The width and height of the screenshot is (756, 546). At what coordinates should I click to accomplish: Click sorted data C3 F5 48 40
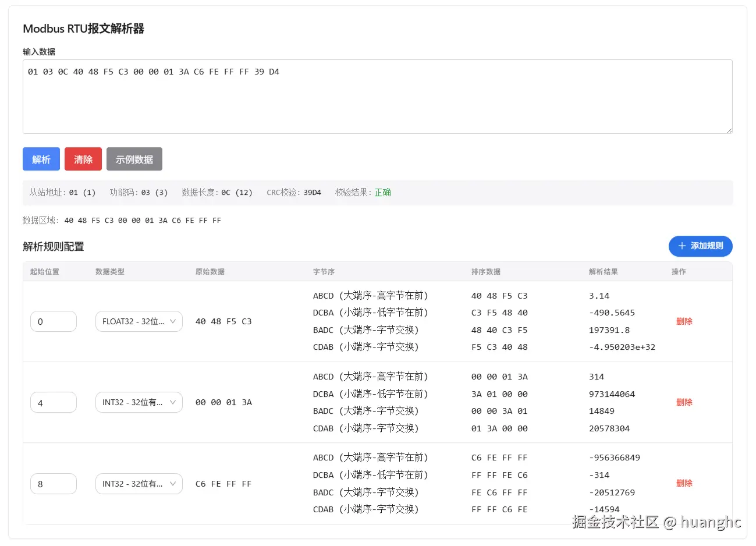[x=499, y=313]
